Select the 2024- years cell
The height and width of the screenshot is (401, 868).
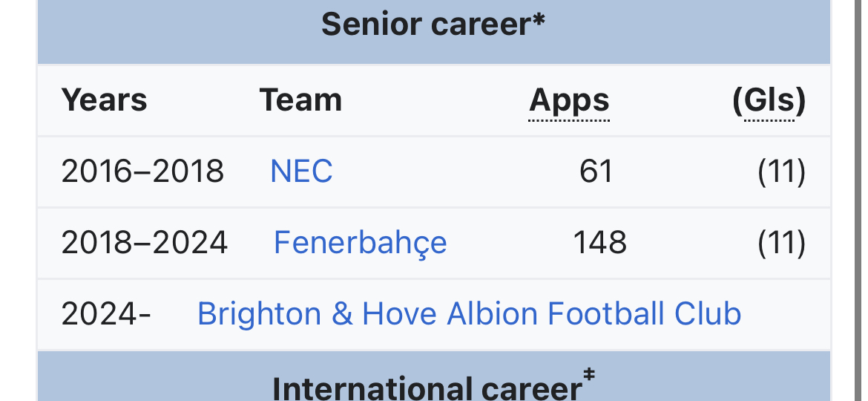point(106,314)
